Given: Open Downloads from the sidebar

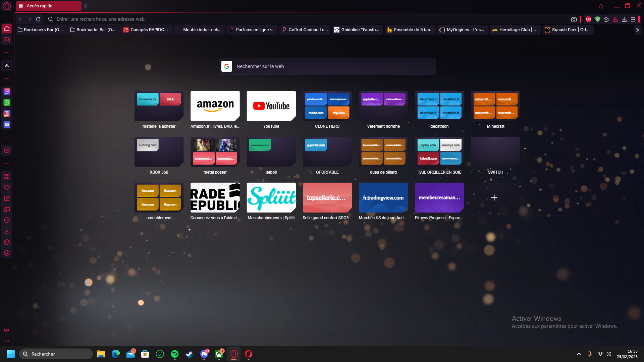Looking at the screenshot, I should coord(7,231).
